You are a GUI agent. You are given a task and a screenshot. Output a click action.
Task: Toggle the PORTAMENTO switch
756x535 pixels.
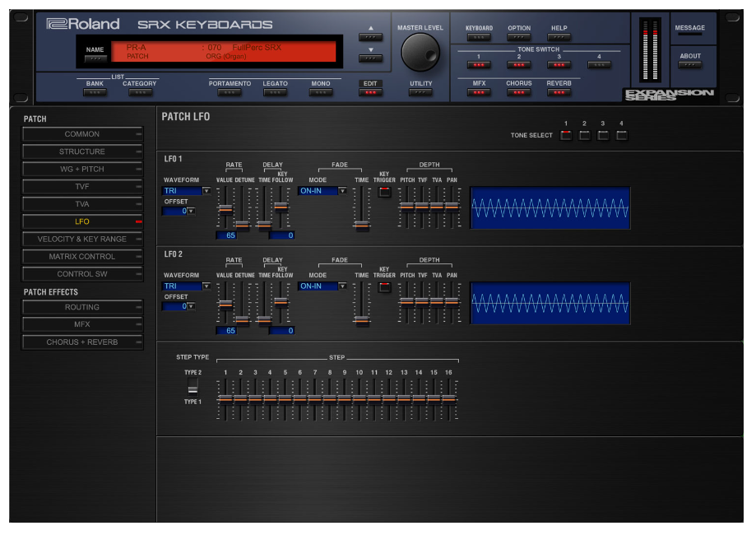[230, 92]
